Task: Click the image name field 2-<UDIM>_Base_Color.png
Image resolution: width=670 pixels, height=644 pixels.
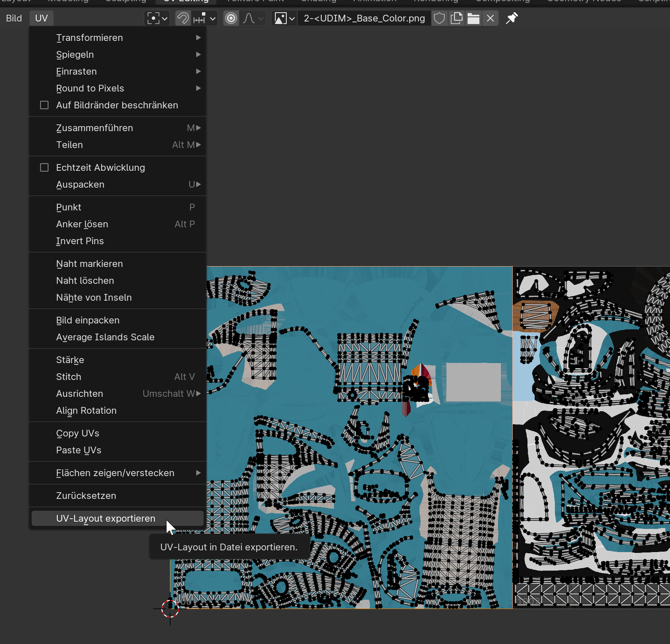Action: [364, 19]
